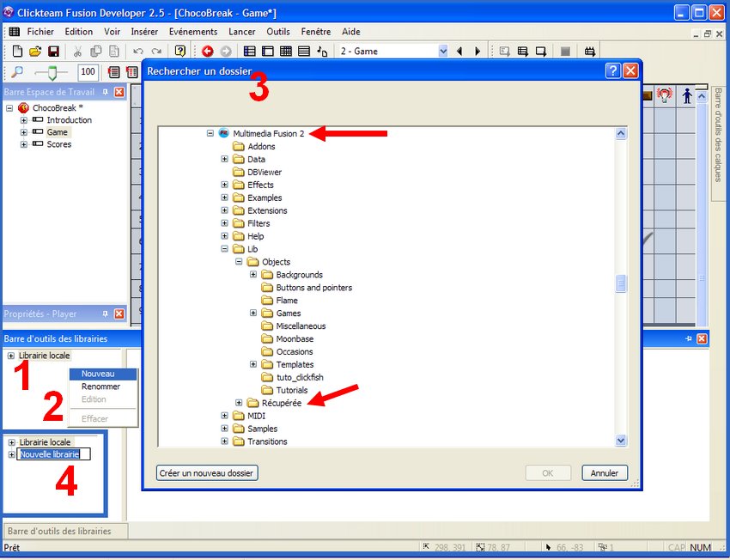The height and width of the screenshot is (560, 730).
Task: Click the Copy toolbar icon
Action: coord(96,52)
